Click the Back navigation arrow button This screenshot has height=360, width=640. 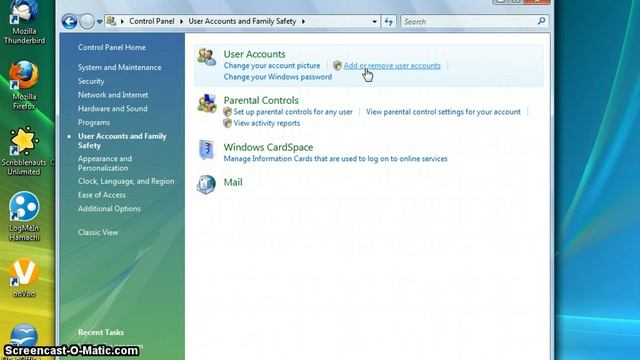(70, 21)
